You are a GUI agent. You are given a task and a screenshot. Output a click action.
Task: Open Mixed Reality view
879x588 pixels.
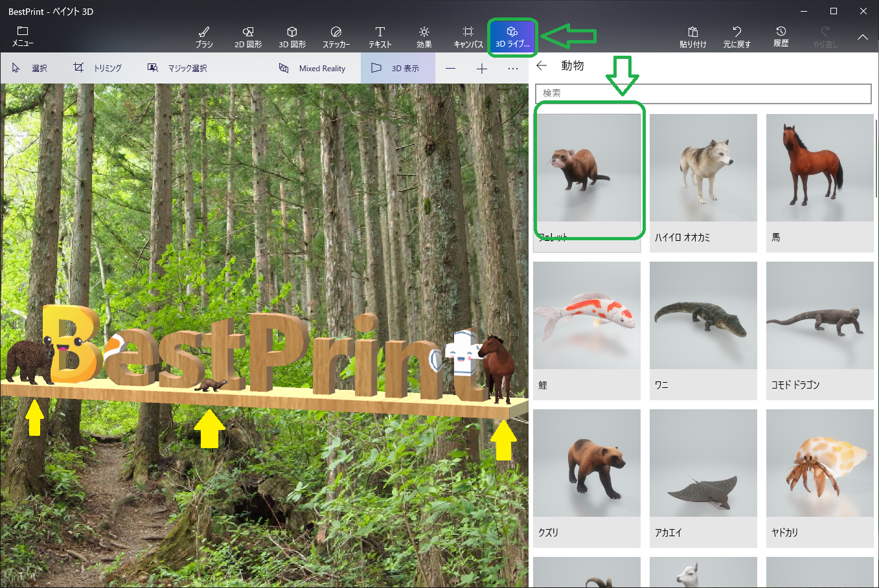[x=312, y=68]
